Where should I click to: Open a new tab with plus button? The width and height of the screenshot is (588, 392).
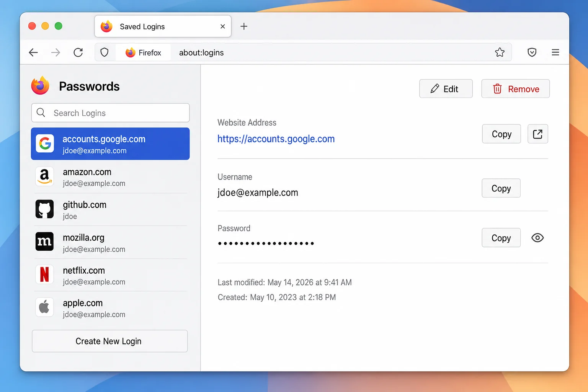(244, 26)
